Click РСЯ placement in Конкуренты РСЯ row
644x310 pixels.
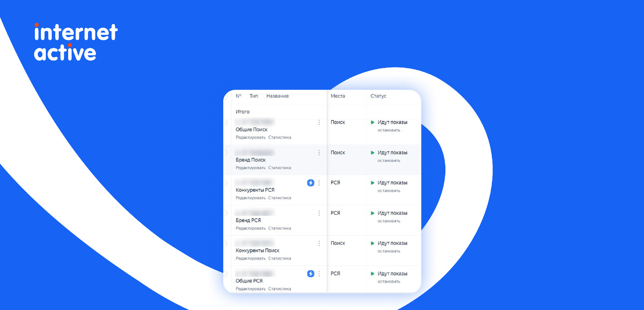tap(335, 183)
